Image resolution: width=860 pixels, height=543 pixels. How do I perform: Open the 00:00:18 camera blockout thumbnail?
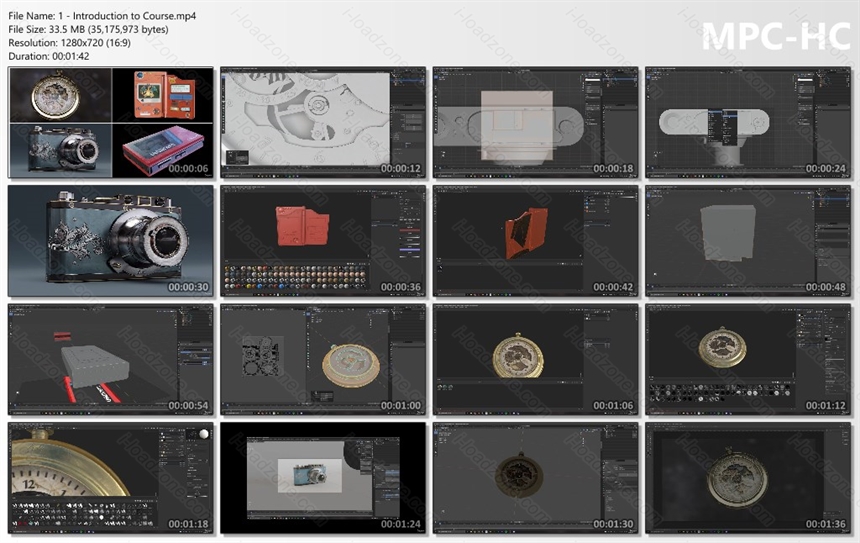(x=535, y=123)
